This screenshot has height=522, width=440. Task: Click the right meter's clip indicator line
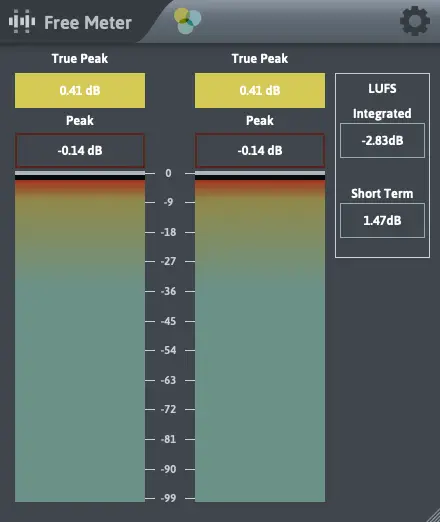pyautogui.click(x=260, y=173)
